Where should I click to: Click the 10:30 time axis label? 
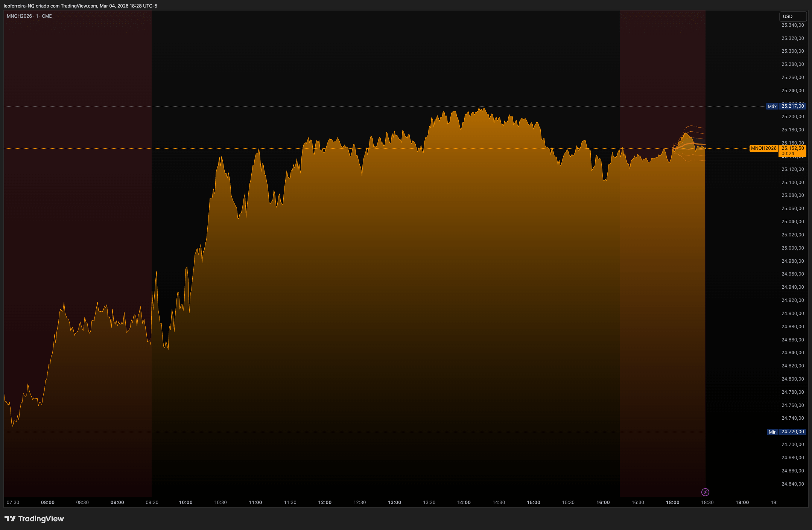point(220,503)
